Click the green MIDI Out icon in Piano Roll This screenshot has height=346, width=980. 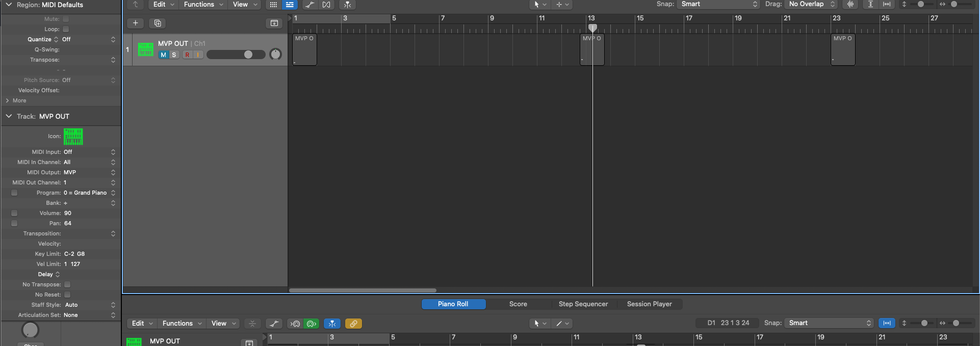[x=312, y=324]
